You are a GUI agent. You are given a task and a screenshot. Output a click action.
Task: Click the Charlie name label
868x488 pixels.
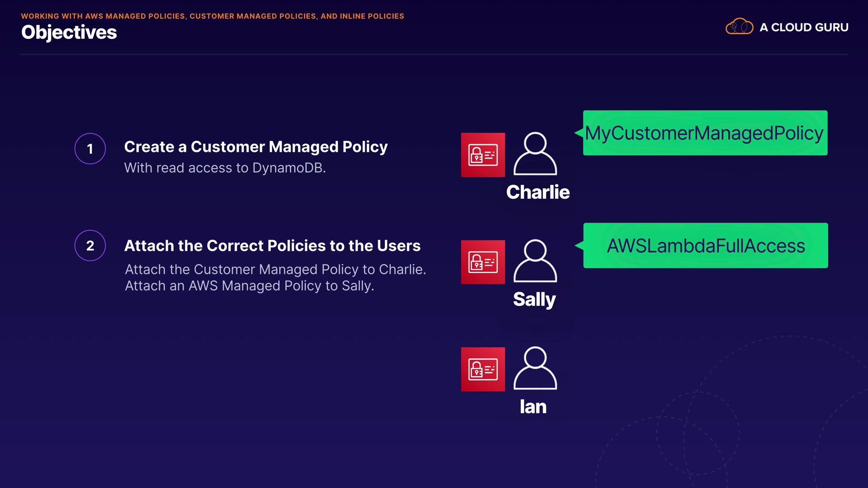coord(538,192)
